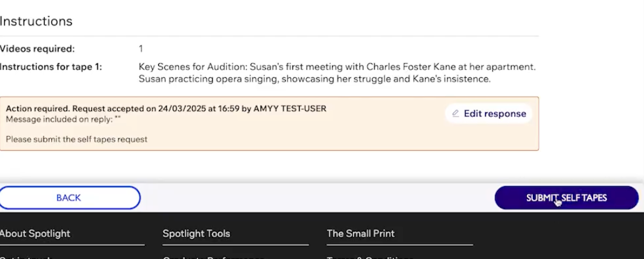Click the pencil icon beside Edit response
This screenshot has width=644, height=259.
click(x=456, y=114)
